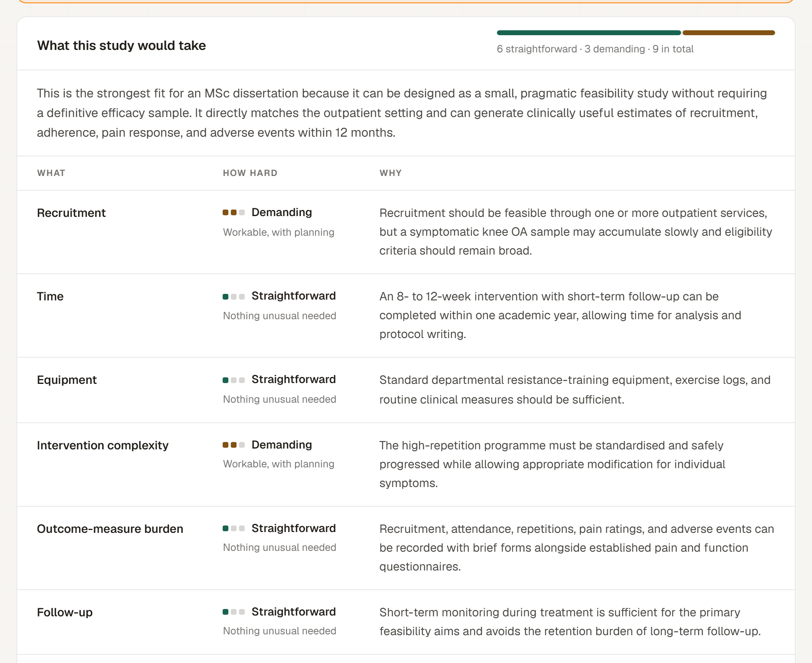Click the short-term monitoring explanation
Image resolution: width=812 pixels, height=663 pixels.
click(x=570, y=622)
